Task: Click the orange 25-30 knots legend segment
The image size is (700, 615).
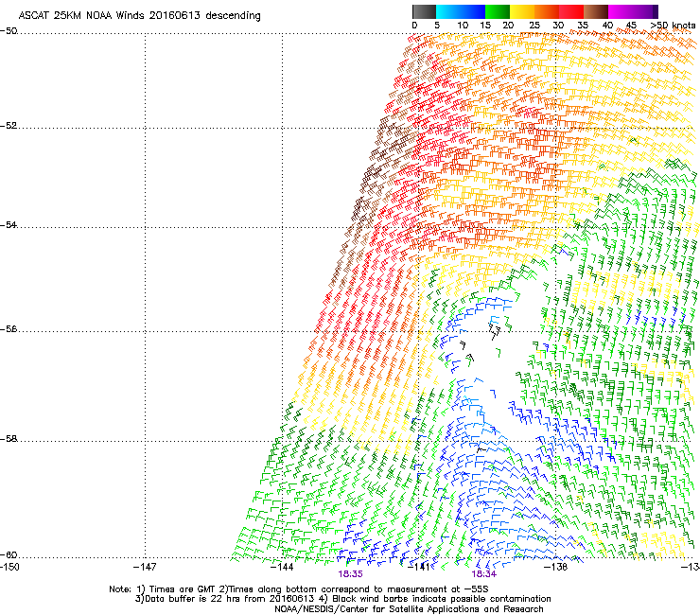Action: coord(547,11)
